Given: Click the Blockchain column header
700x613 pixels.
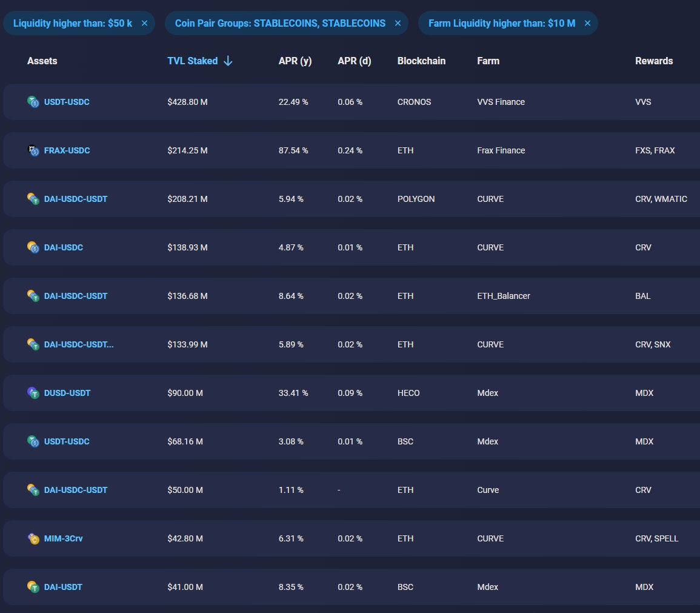Looking at the screenshot, I should click(421, 61).
